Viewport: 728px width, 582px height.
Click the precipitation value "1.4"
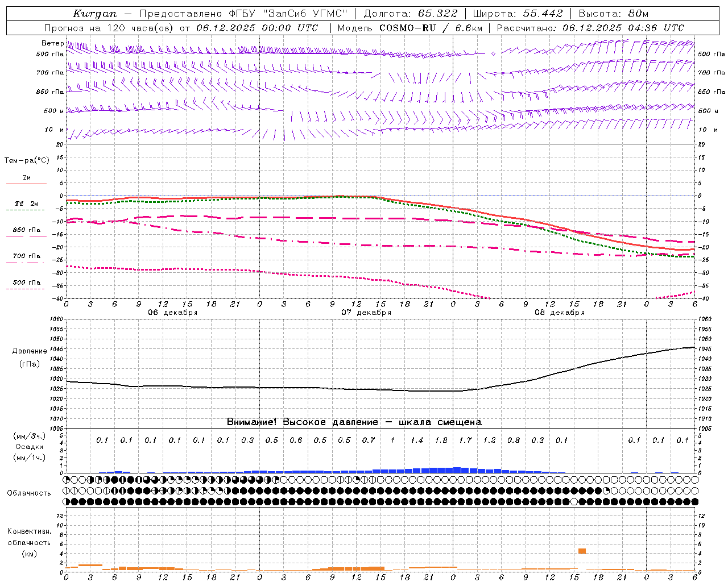417,440
